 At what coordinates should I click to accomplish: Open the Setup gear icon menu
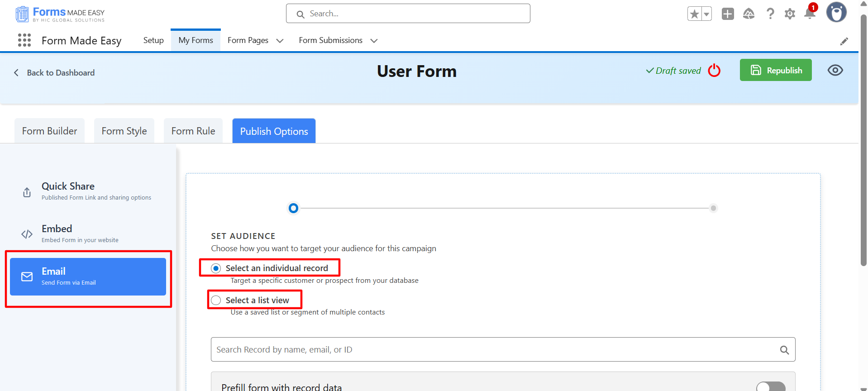tap(790, 14)
